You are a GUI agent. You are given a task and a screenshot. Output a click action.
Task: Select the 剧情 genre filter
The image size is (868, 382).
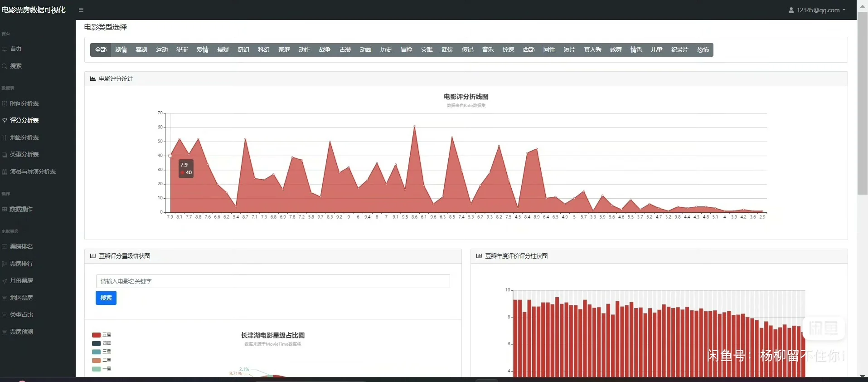pyautogui.click(x=121, y=49)
